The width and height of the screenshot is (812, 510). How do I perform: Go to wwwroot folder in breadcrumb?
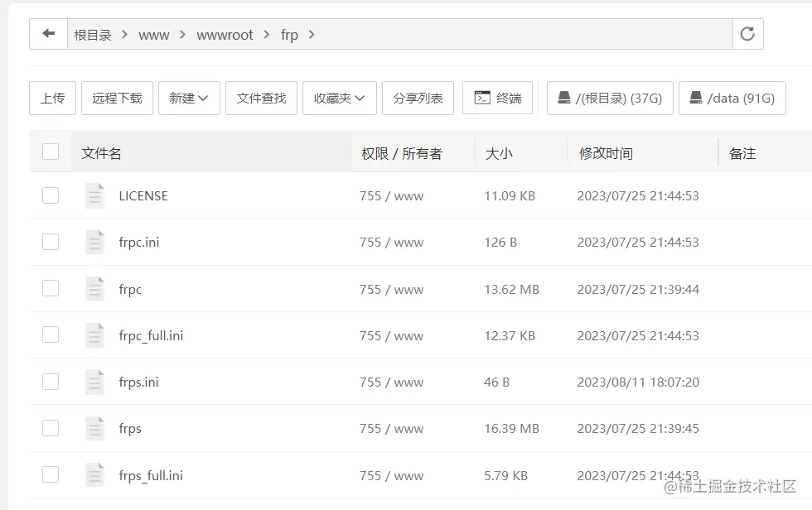pos(225,35)
